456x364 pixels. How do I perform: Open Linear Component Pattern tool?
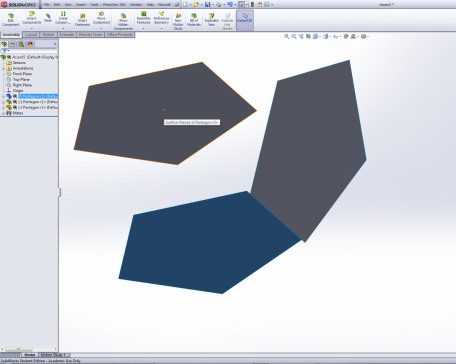[63, 18]
